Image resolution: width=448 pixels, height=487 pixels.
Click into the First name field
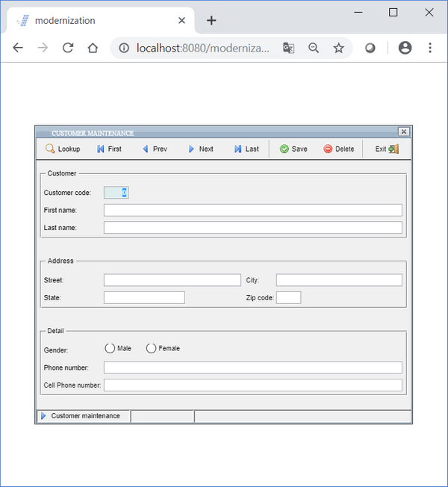[253, 211]
